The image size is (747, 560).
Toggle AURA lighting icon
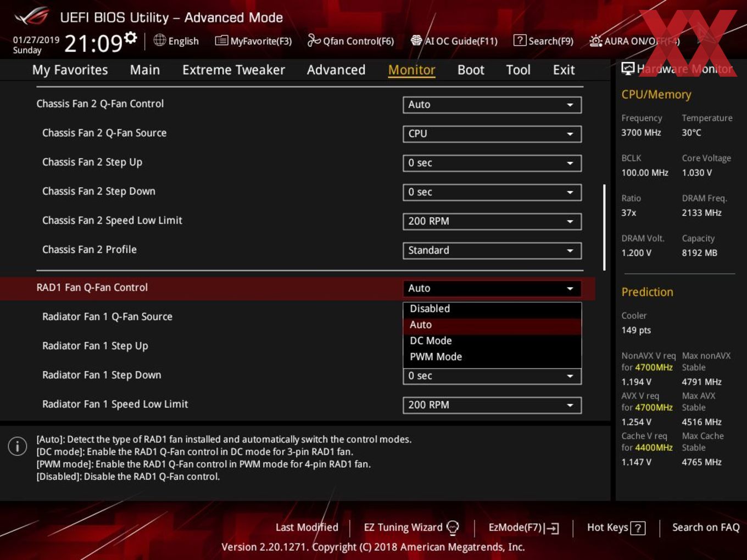595,41
